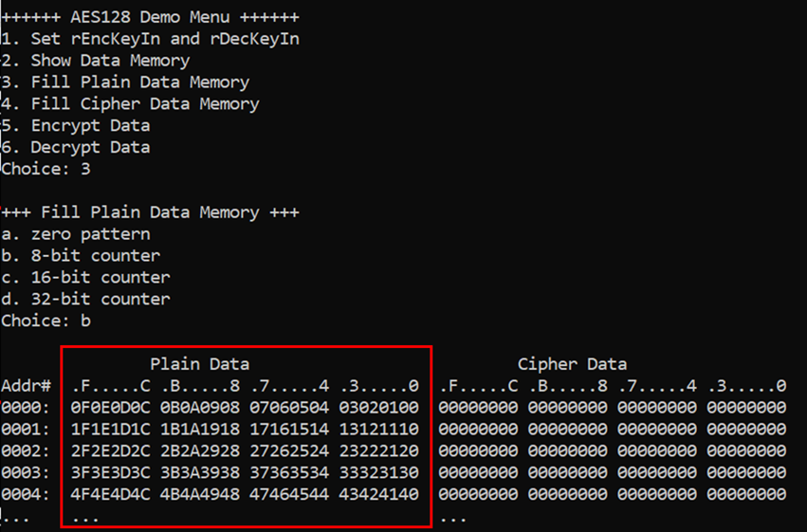Click the 'Cipher Data' column heading
The width and height of the screenshot is (807, 532).
click(x=573, y=364)
